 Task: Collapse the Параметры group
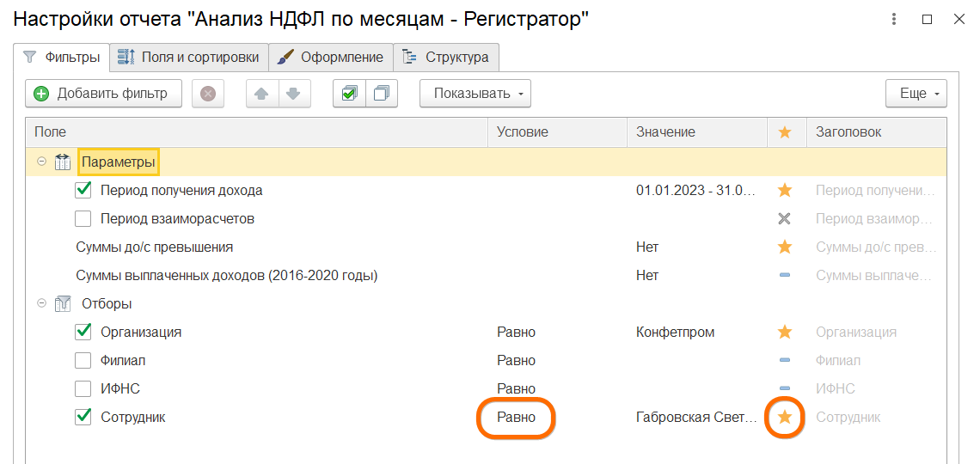[x=41, y=162]
